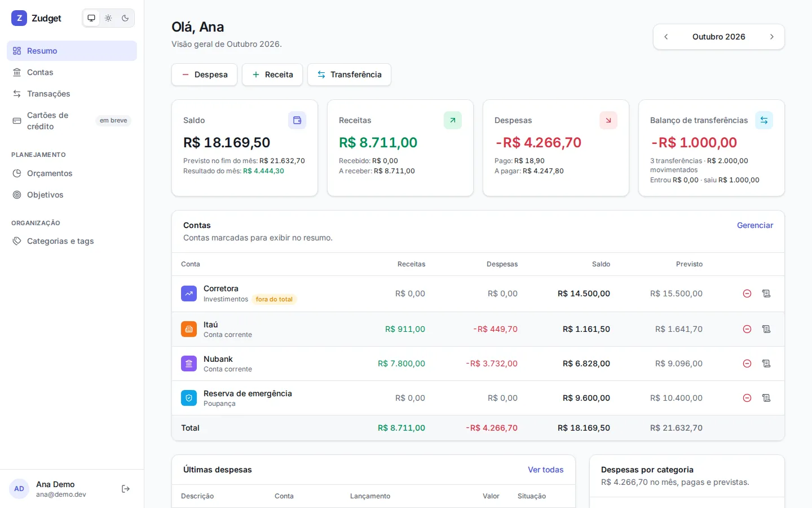Image resolution: width=812 pixels, height=508 pixels.
Task: Click the Reserva de emergência shield icon
Action: (189, 398)
